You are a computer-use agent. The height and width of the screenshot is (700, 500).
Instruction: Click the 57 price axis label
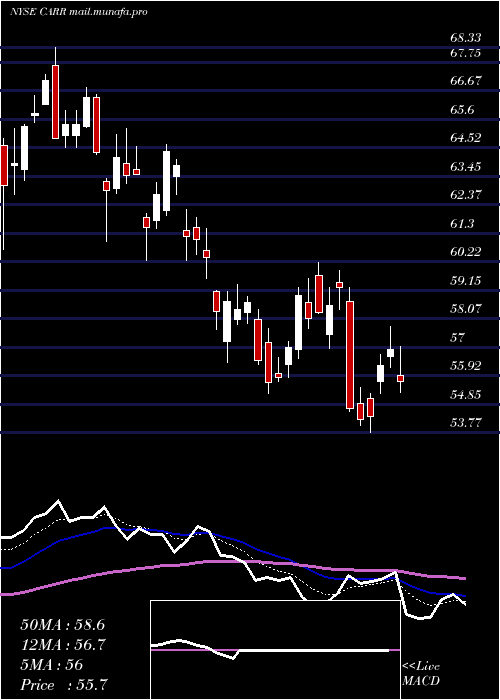click(458, 338)
